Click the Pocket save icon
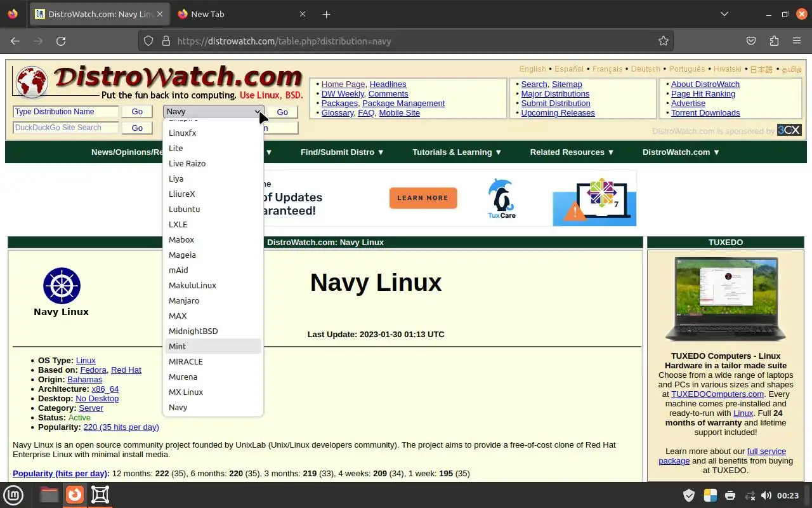The width and height of the screenshot is (812, 508). click(x=751, y=41)
